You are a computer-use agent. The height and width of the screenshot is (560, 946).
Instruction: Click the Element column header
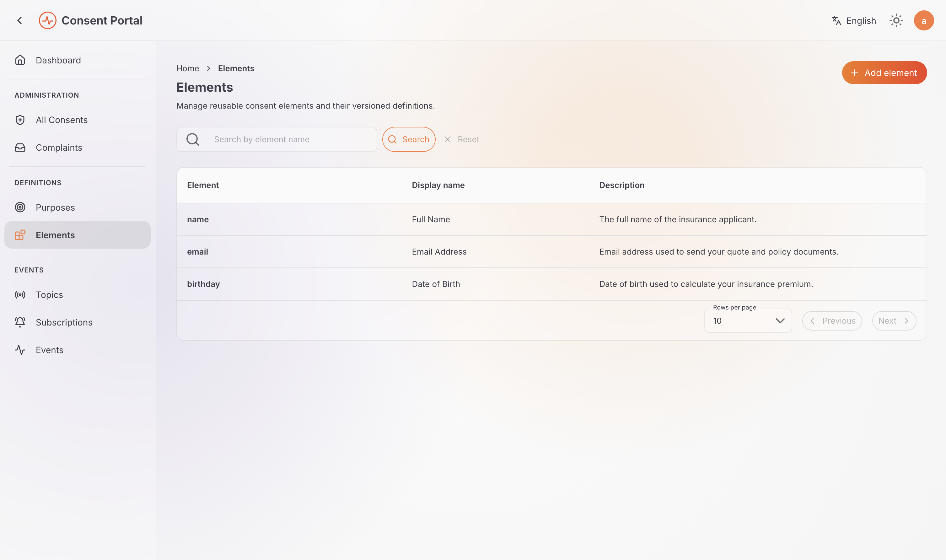tap(203, 185)
